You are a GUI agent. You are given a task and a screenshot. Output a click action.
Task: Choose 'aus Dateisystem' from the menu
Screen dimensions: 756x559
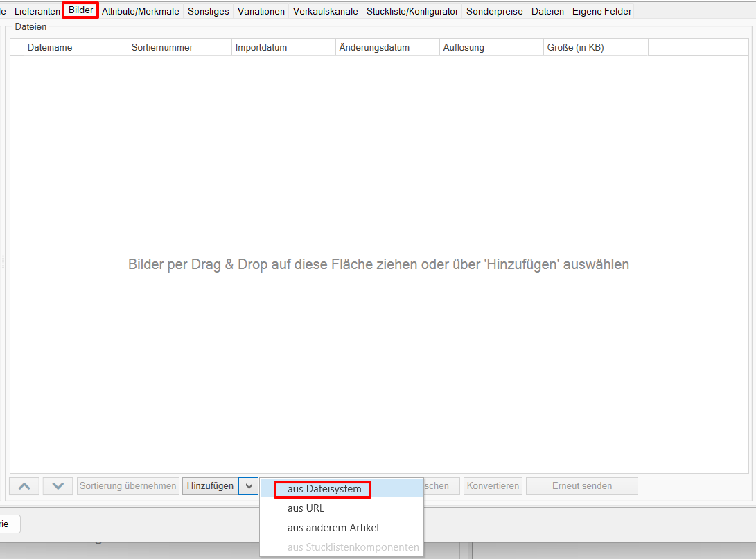(x=341, y=489)
